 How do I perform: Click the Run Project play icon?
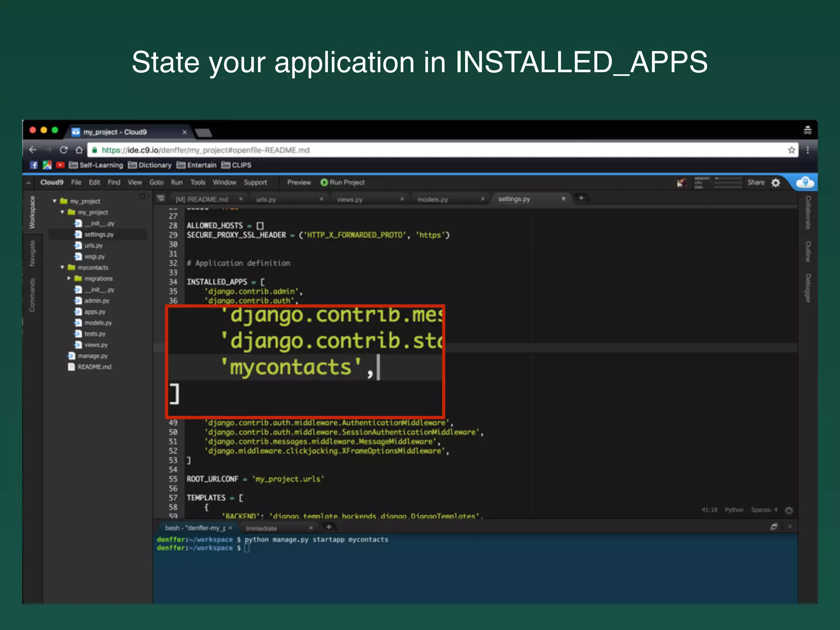pyautogui.click(x=324, y=182)
